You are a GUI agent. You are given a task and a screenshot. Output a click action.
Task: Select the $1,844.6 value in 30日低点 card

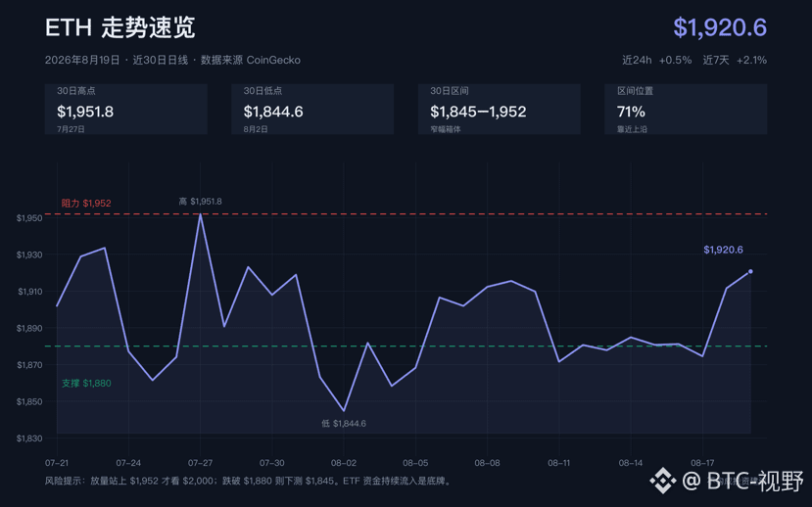click(273, 112)
